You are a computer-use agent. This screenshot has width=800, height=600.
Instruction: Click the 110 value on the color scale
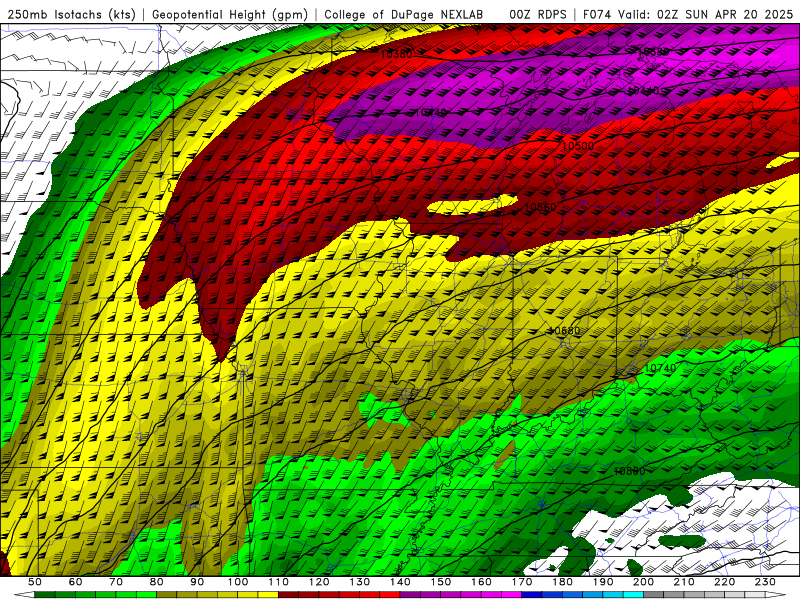click(278, 582)
